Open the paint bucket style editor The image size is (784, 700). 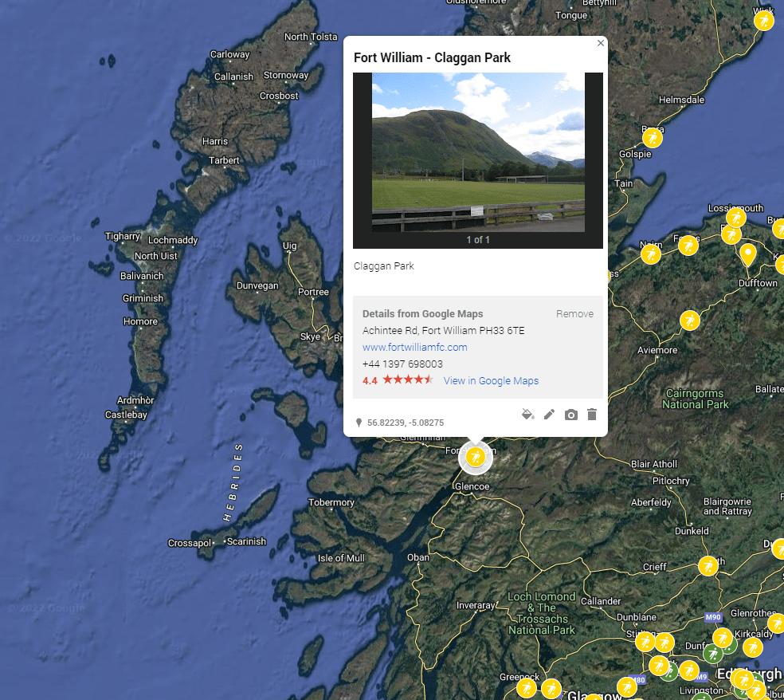[528, 415]
